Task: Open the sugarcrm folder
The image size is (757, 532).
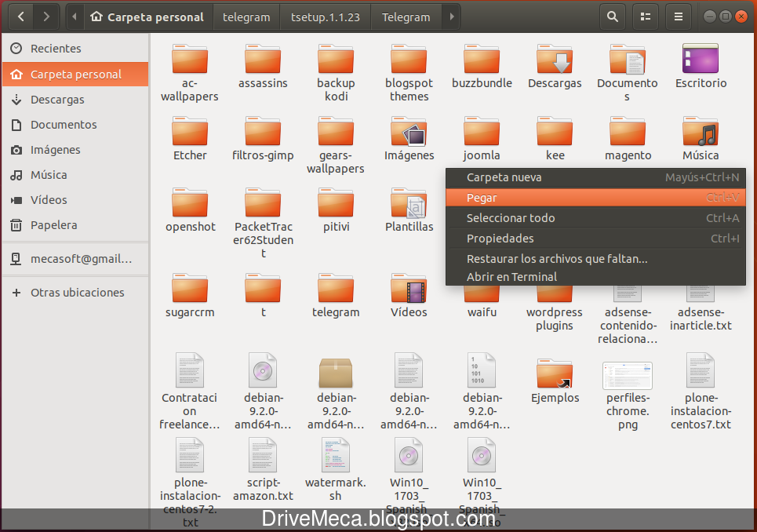Action: [x=190, y=289]
